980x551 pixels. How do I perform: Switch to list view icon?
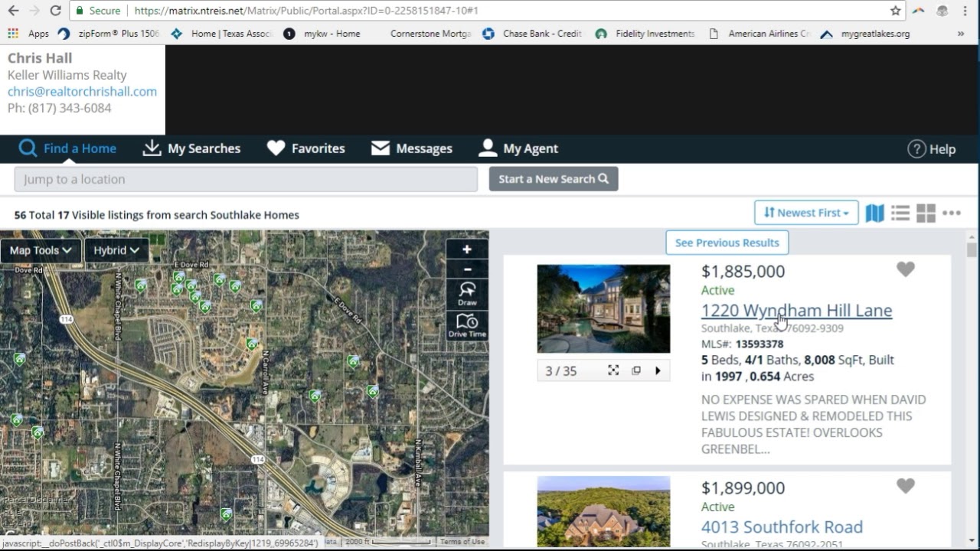tap(900, 213)
